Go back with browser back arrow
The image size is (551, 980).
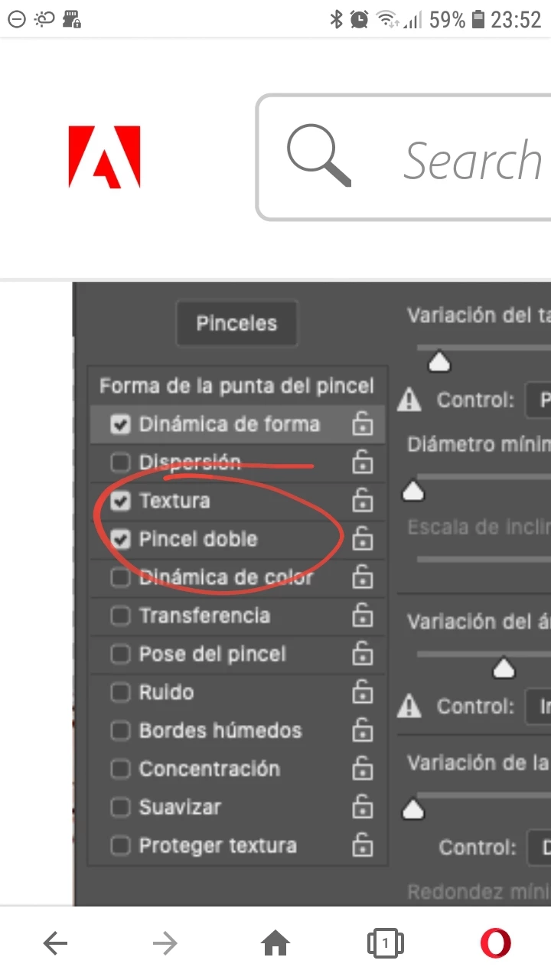(x=55, y=943)
